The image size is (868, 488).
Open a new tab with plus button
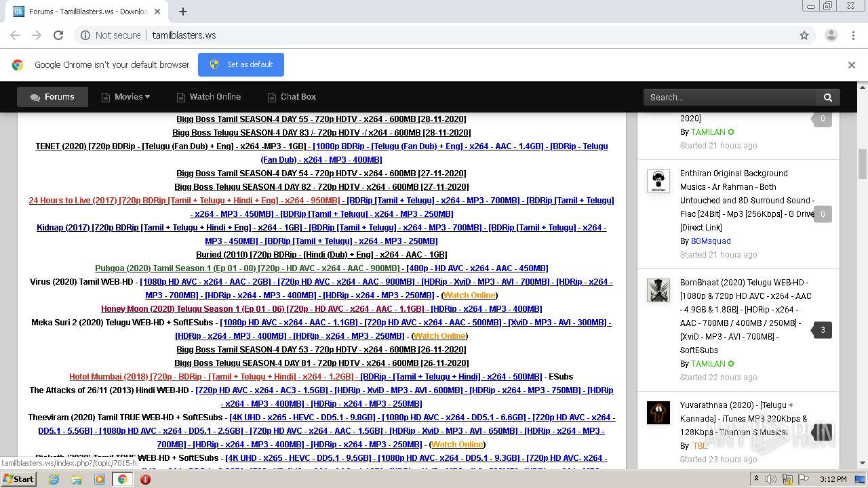point(183,12)
